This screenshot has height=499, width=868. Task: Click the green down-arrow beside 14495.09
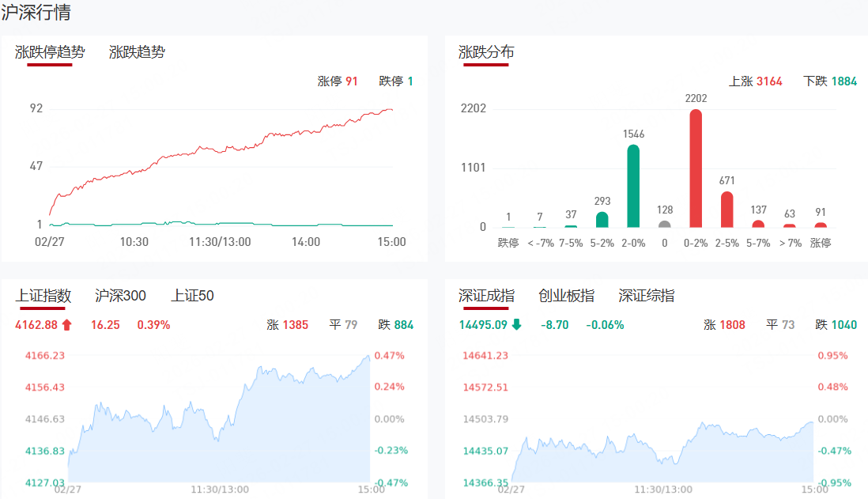517,324
